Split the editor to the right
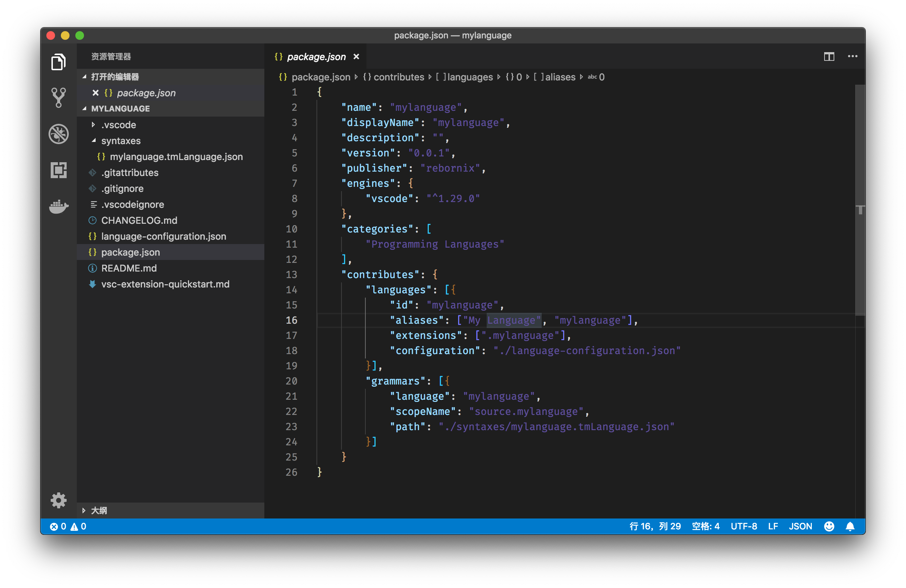906x588 pixels. coord(829,57)
